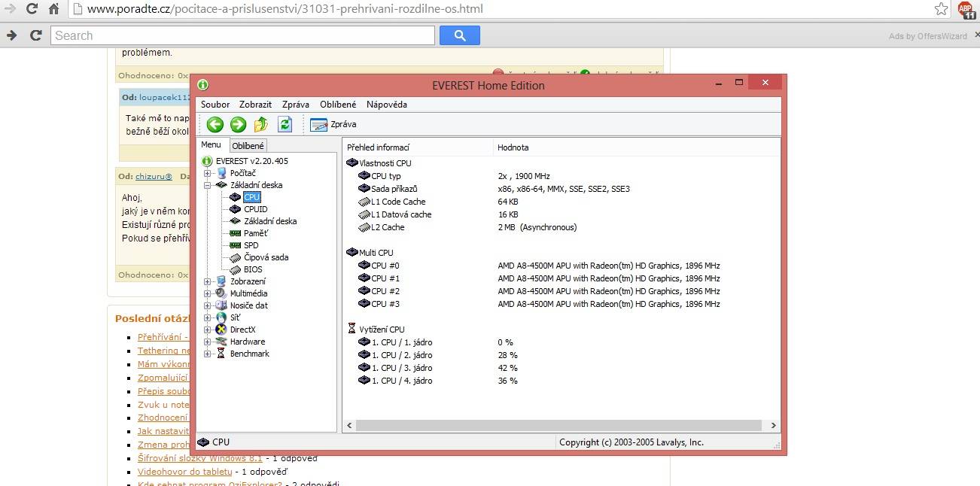Open the Šifrování složky Windows 8.1 link
The width and height of the screenshot is (980, 486).
199,458
